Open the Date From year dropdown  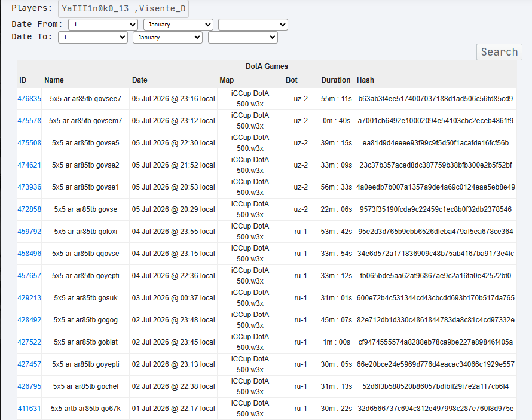[x=253, y=25]
